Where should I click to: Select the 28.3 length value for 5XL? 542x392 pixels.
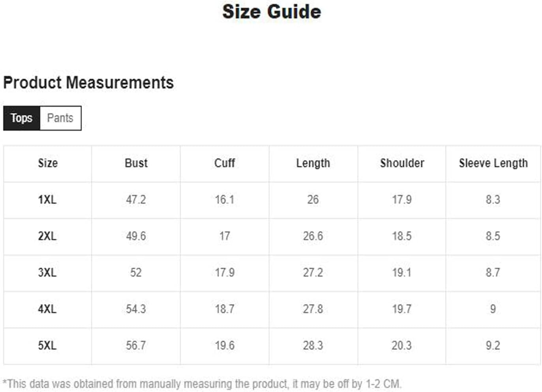pos(313,345)
